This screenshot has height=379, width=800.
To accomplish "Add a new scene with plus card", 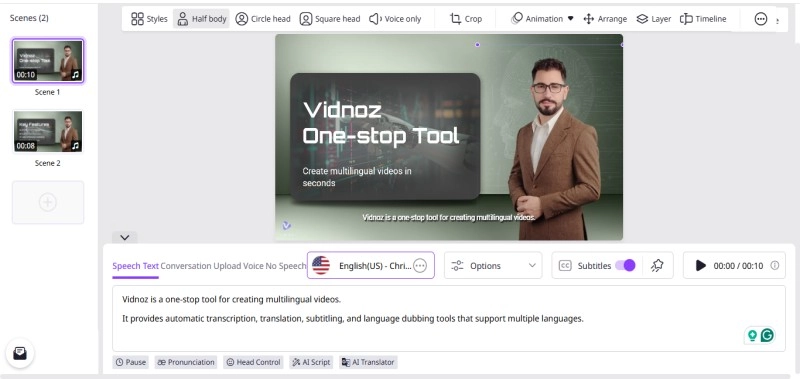I will click(x=48, y=202).
